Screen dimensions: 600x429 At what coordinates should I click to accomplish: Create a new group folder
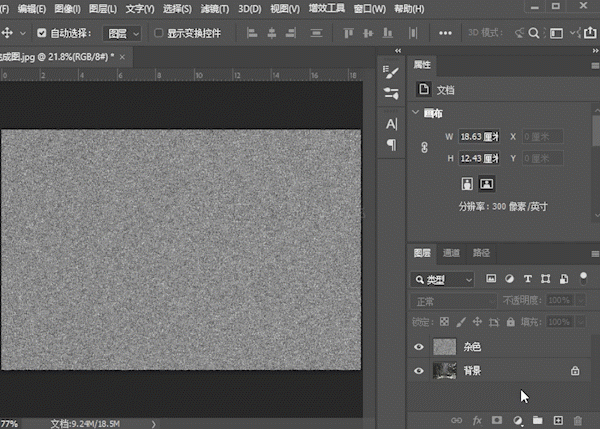pos(538,420)
